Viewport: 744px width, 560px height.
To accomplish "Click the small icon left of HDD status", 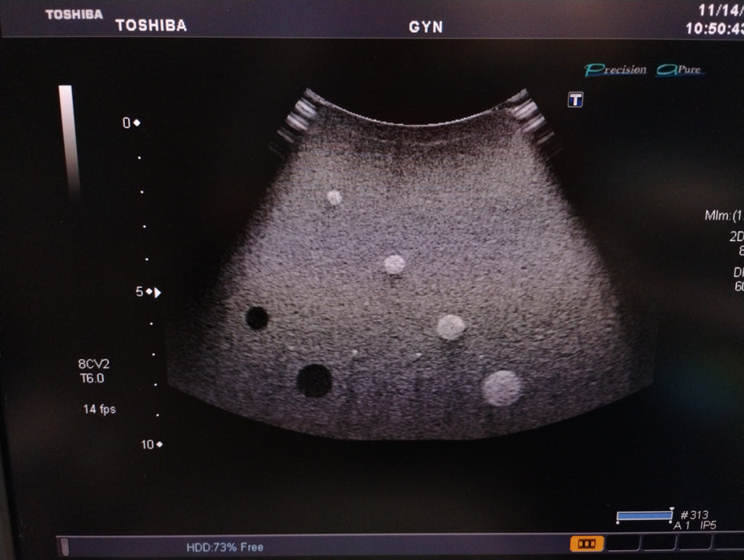I will pyautogui.click(x=62, y=546).
